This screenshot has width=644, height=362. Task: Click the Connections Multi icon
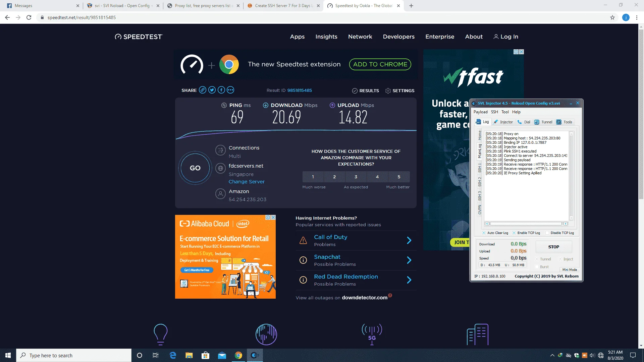click(220, 150)
